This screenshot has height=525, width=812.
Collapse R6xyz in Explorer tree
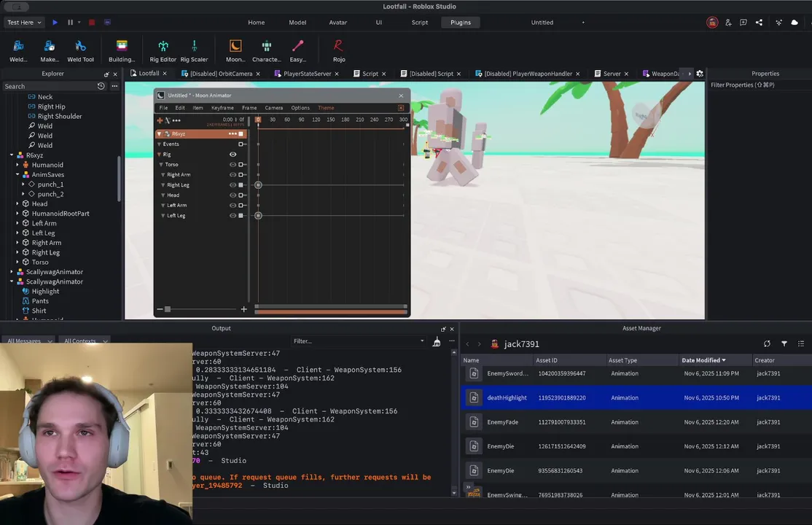pyautogui.click(x=12, y=155)
